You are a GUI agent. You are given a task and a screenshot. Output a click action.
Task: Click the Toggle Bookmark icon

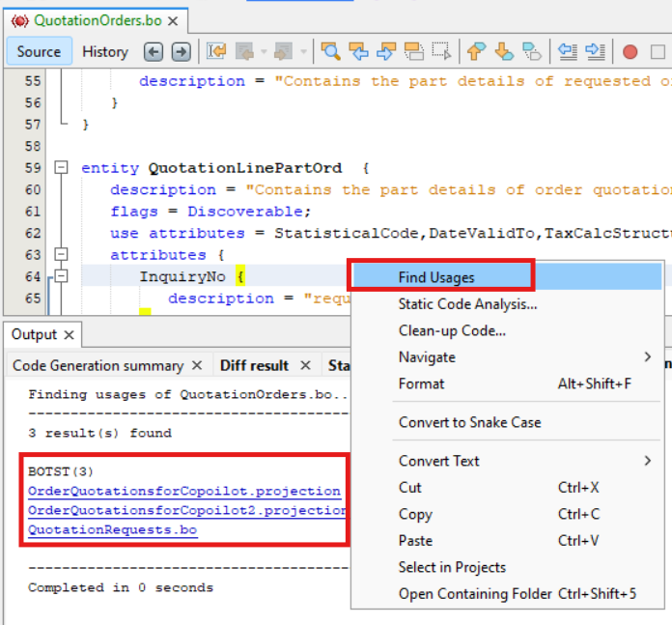tap(532, 51)
